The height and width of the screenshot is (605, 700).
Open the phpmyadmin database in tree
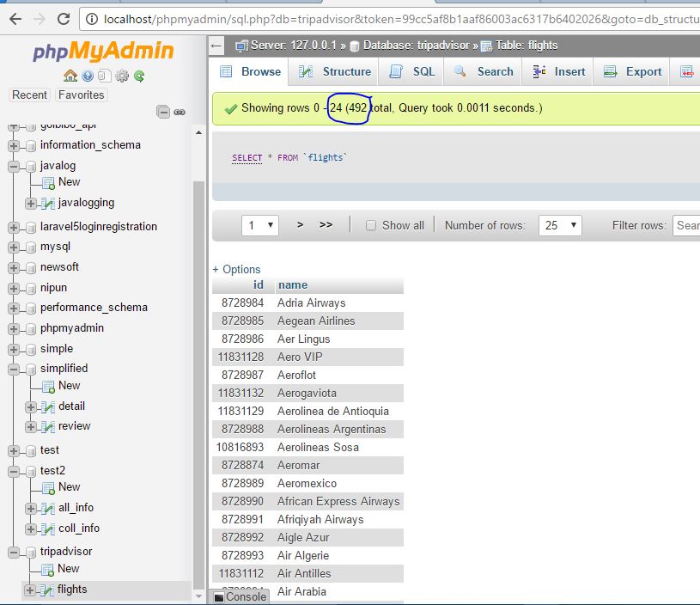tap(72, 328)
